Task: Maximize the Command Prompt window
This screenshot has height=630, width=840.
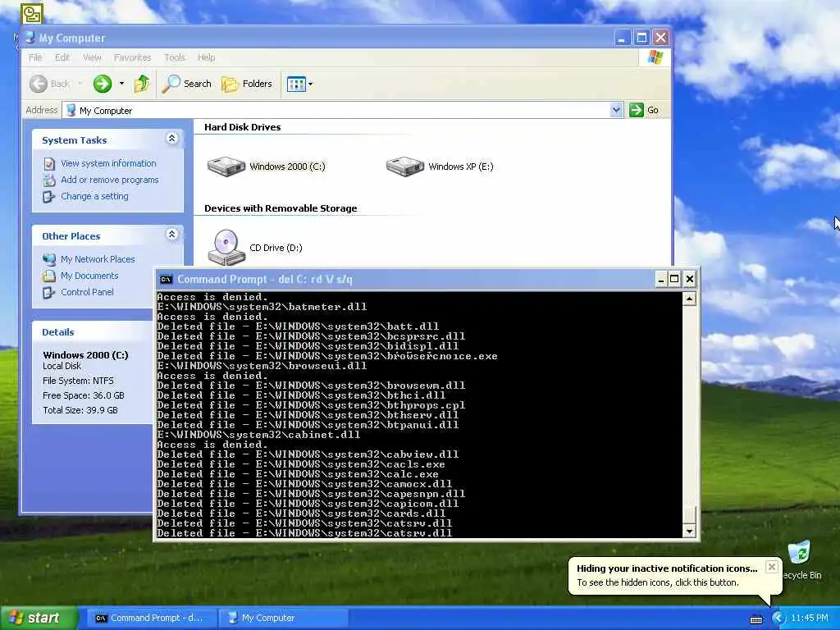Action: tap(674, 279)
